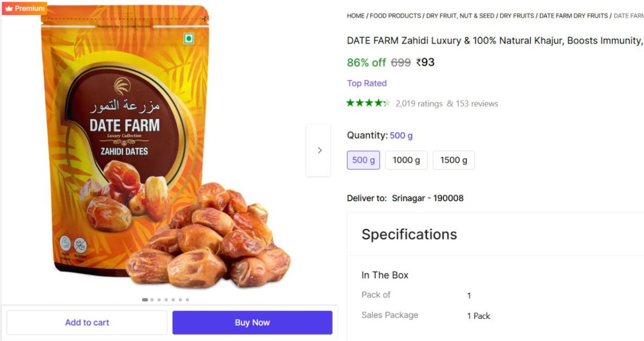Select the 500 g quantity option
Image resolution: width=644 pixels, height=341 pixels.
point(363,160)
